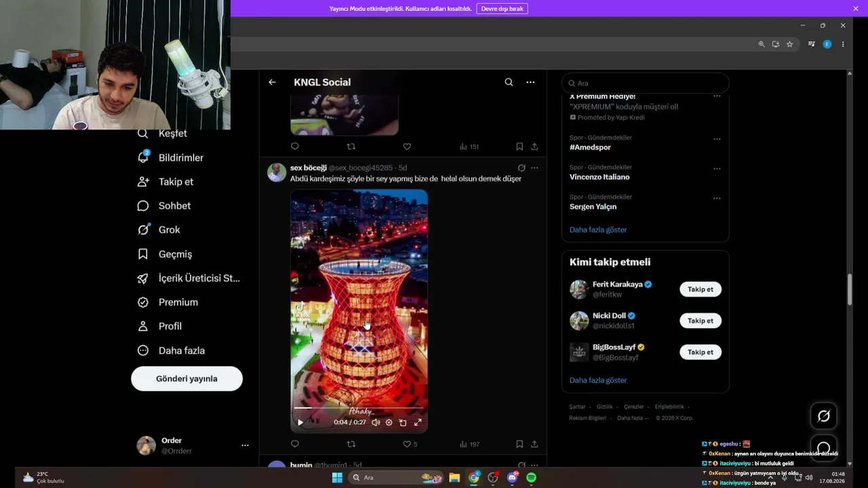Go back using the arrow beside KNGL Social

[x=272, y=82]
